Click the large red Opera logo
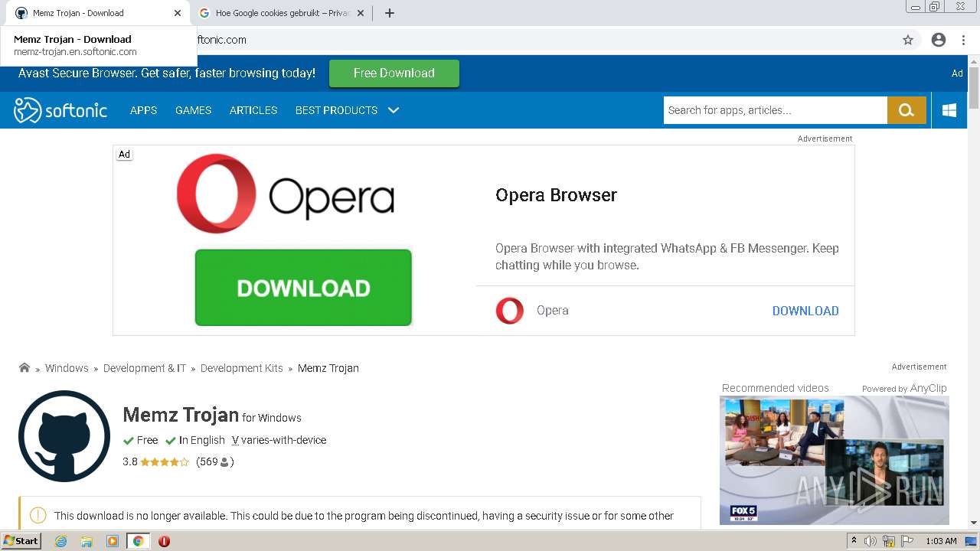This screenshot has height=551, width=980. tap(217, 194)
